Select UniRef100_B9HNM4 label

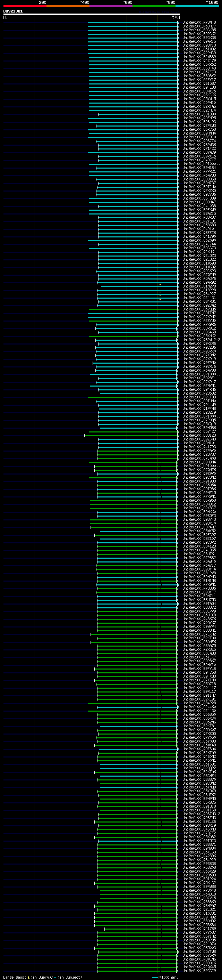coord(199,133)
